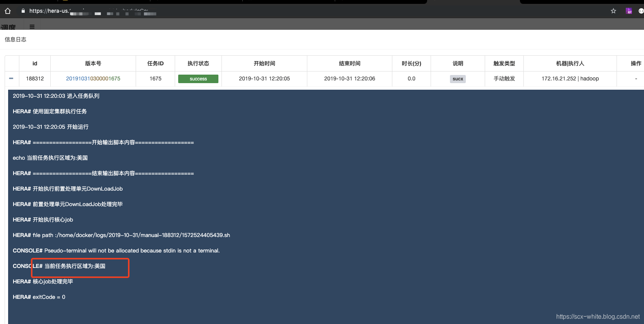The image size is (644, 324).
Task: Select end time 2019-10-31 12:20:06
Action: (350, 78)
